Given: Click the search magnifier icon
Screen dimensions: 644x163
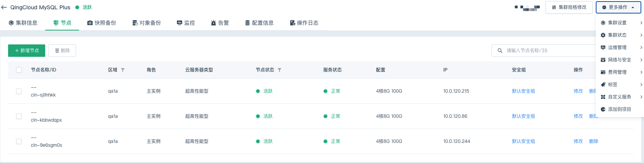Looking at the screenshot, I should (x=500, y=51).
